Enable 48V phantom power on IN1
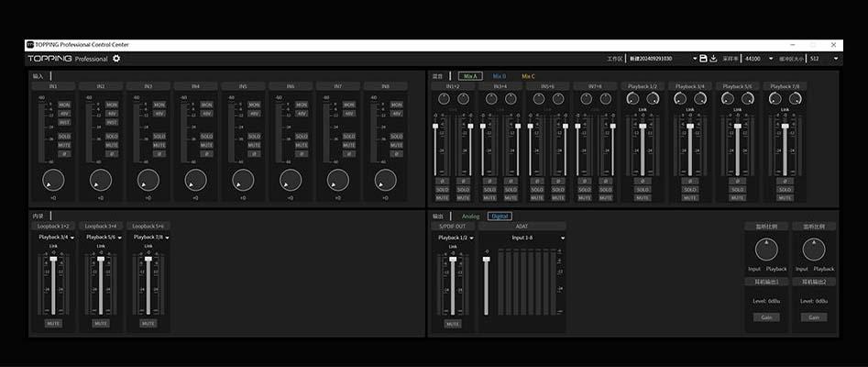 point(64,113)
